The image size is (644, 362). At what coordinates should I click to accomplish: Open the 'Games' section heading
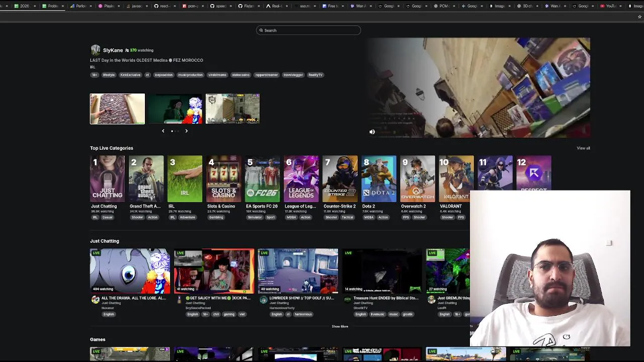point(98,339)
